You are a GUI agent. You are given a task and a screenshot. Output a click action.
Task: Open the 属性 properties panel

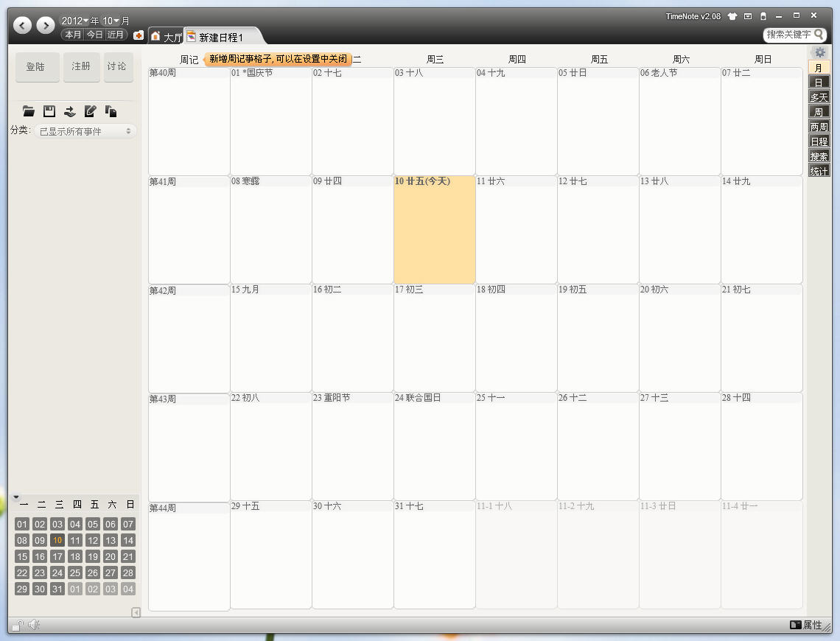(805, 625)
